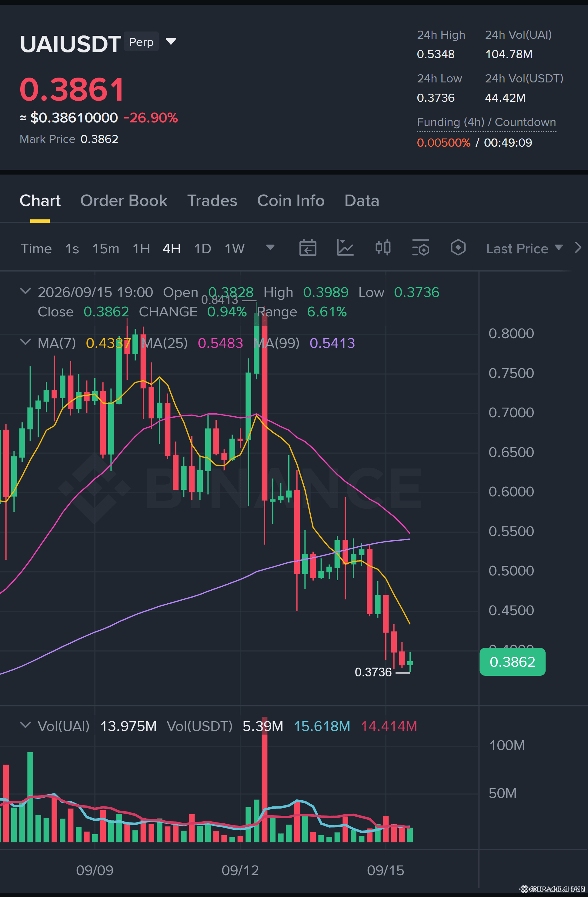Open the UAIUSDT pair selector arrow
588x897 pixels.
click(x=171, y=42)
